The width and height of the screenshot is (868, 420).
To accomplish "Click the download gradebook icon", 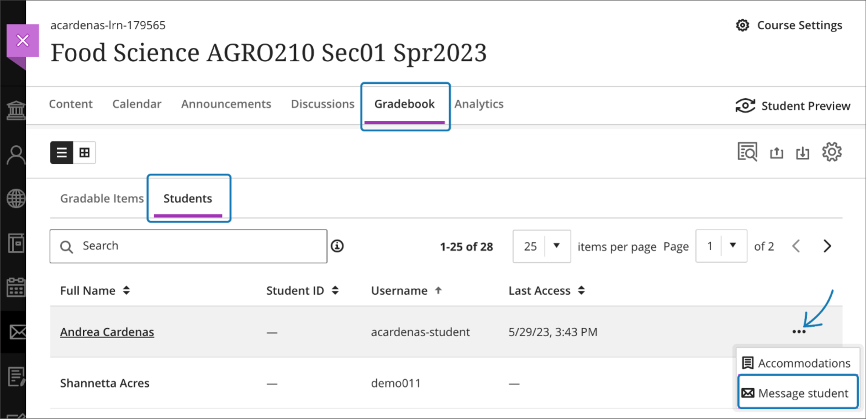I will [x=803, y=153].
